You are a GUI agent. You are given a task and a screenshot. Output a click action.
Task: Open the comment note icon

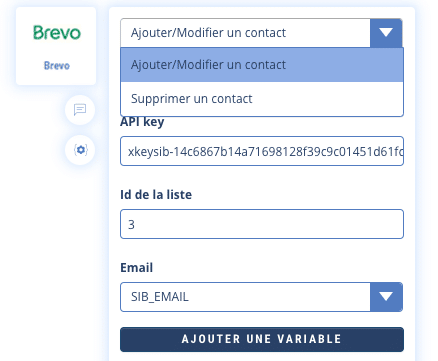coord(80,110)
